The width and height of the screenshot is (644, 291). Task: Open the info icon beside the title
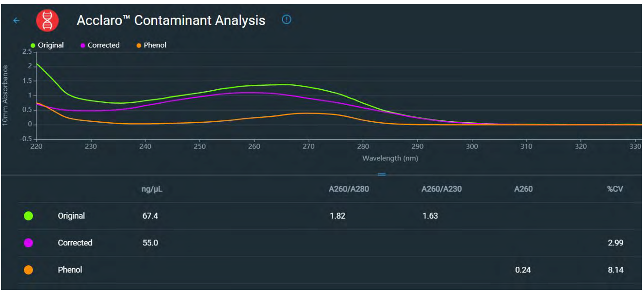click(x=287, y=19)
